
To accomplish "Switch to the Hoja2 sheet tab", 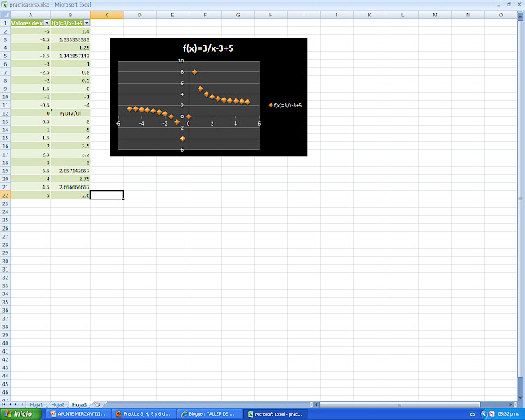I will point(57,404).
